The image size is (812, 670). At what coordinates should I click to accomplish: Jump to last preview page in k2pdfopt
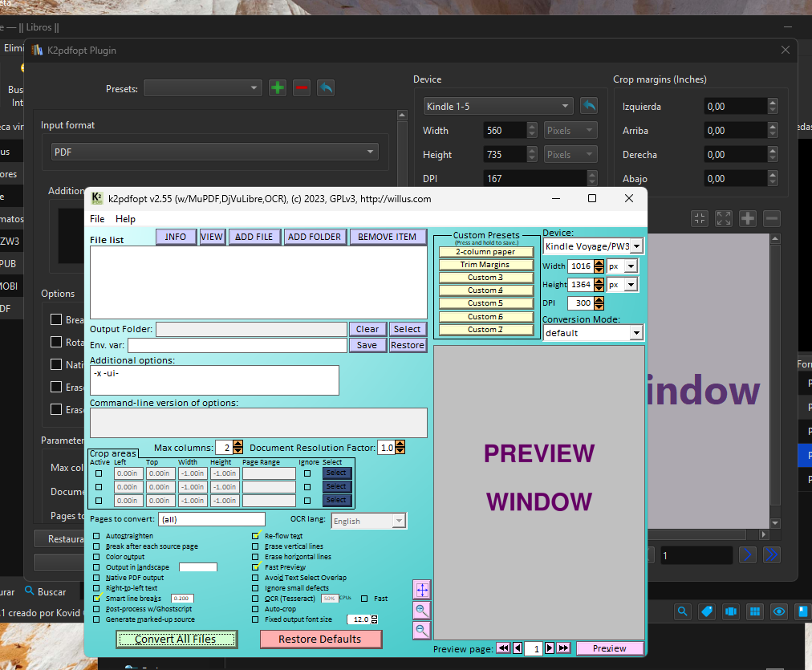click(563, 648)
